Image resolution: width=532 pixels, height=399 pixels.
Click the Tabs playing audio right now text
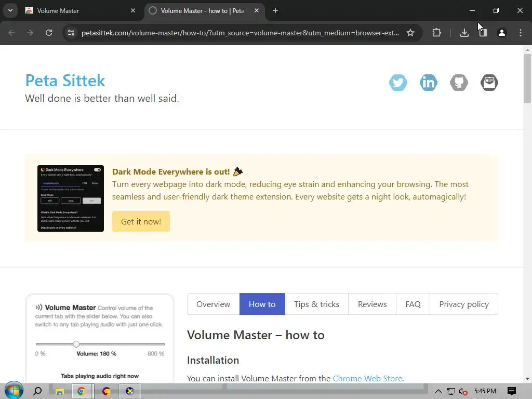coord(100,376)
